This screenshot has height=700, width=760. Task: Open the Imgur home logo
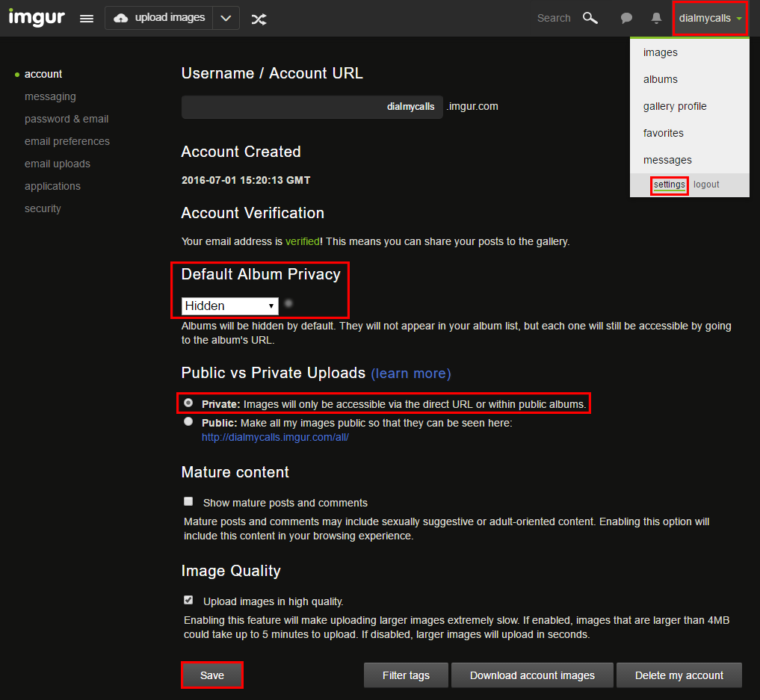tap(37, 18)
